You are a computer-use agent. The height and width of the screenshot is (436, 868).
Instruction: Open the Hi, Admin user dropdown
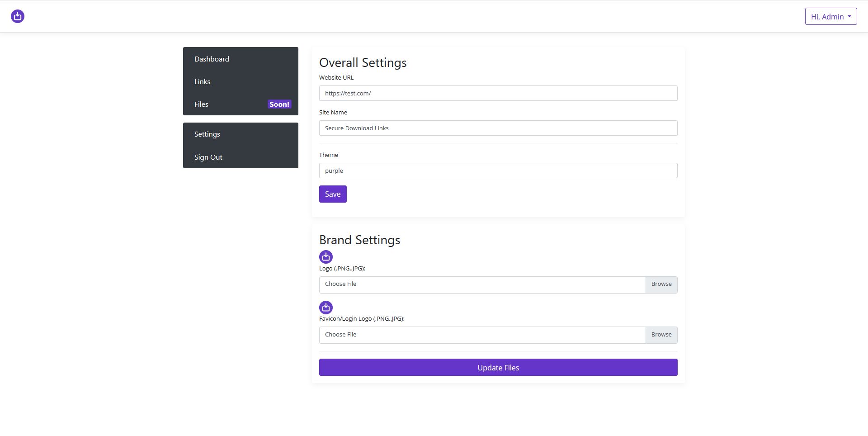click(830, 17)
